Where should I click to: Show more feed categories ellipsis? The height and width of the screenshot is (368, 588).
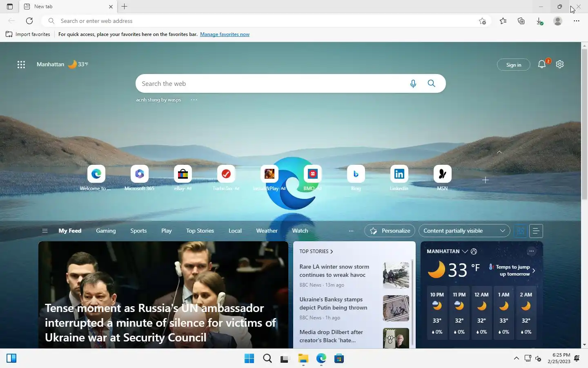pos(351,231)
